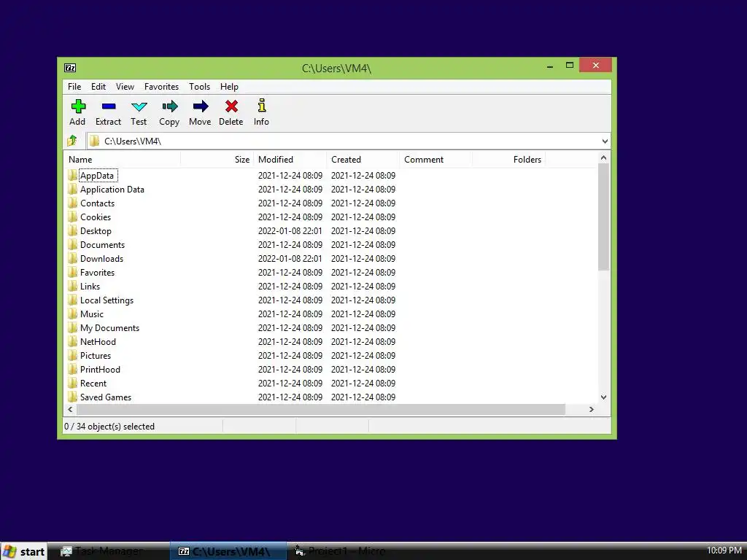Click the Pictures folder icon

72,355
